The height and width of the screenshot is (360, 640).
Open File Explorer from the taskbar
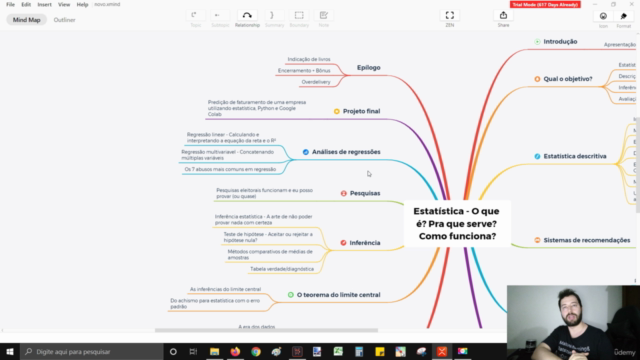(214, 351)
